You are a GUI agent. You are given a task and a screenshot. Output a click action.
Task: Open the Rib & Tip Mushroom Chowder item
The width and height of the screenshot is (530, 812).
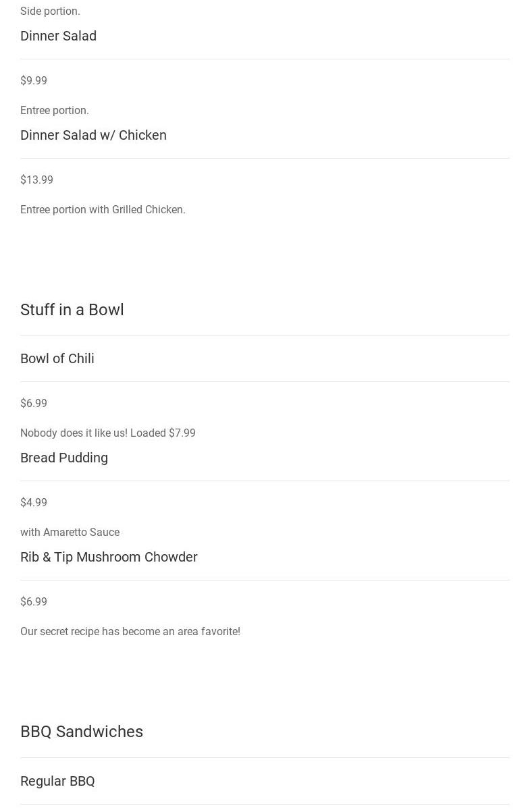point(109,557)
